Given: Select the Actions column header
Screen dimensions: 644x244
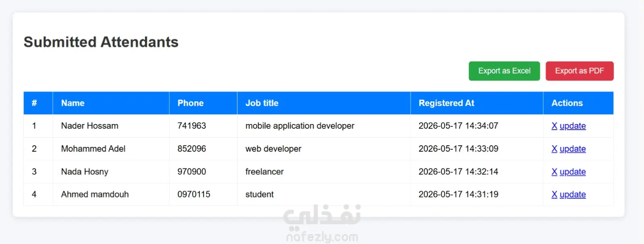Looking at the screenshot, I should click(578, 103).
